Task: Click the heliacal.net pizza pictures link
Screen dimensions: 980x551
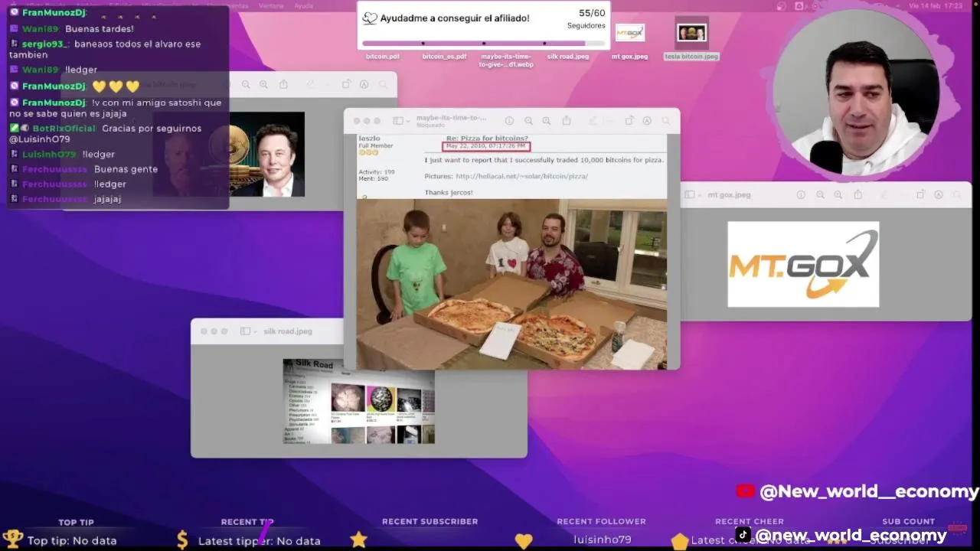Action: 521,176
